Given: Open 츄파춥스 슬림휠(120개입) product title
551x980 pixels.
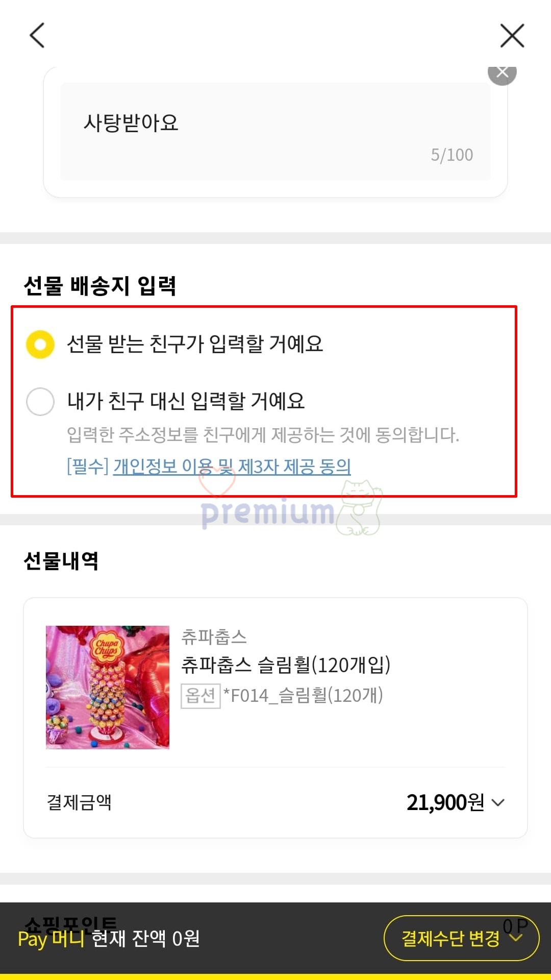Looking at the screenshot, I should point(286,665).
